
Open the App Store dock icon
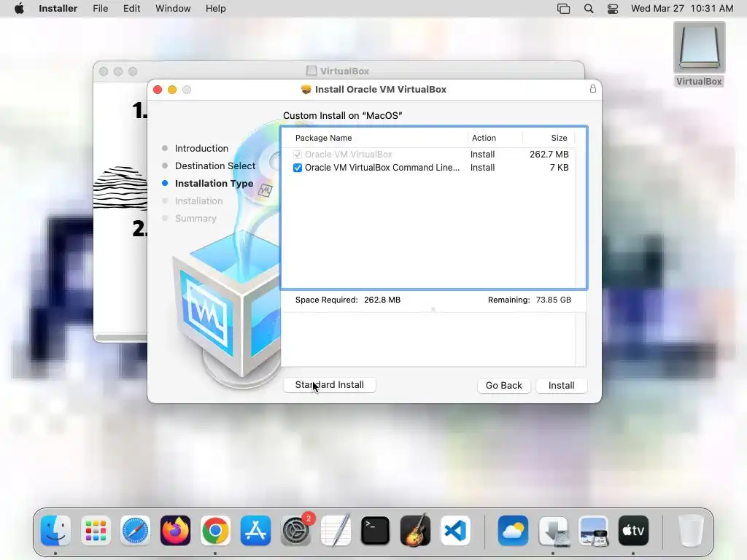pyautogui.click(x=255, y=531)
